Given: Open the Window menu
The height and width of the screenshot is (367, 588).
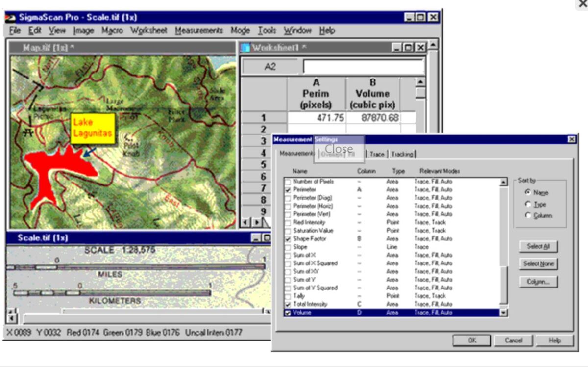Looking at the screenshot, I should click(x=297, y=30).
